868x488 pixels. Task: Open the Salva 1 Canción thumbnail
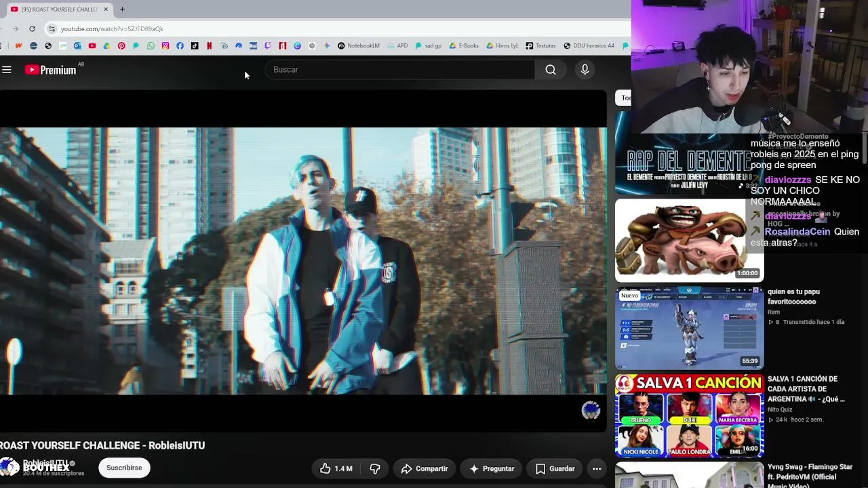click(689, 416)
